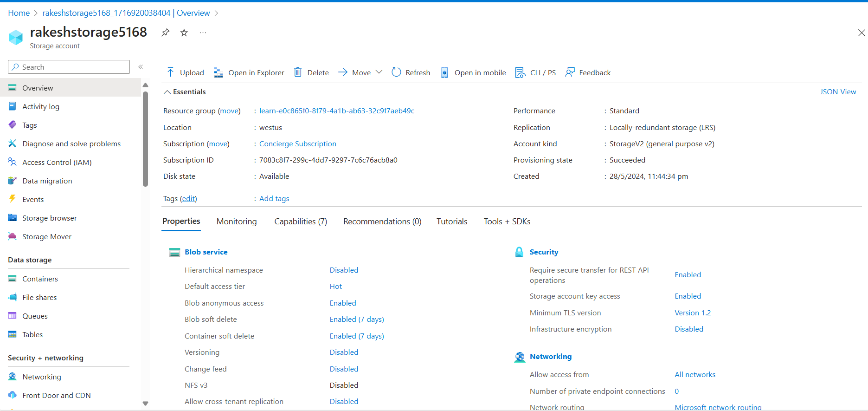868x411 pixels.
Task: Switch to the Monitoring tab
Action: coord(237,222)
